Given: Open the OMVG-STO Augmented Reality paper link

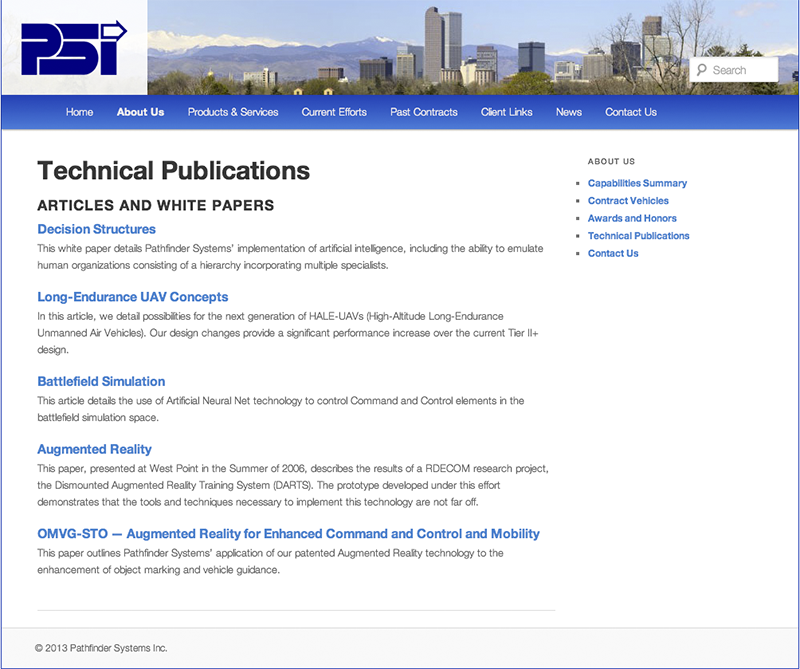Looking at the screenshot, I should tap(288, 534).
